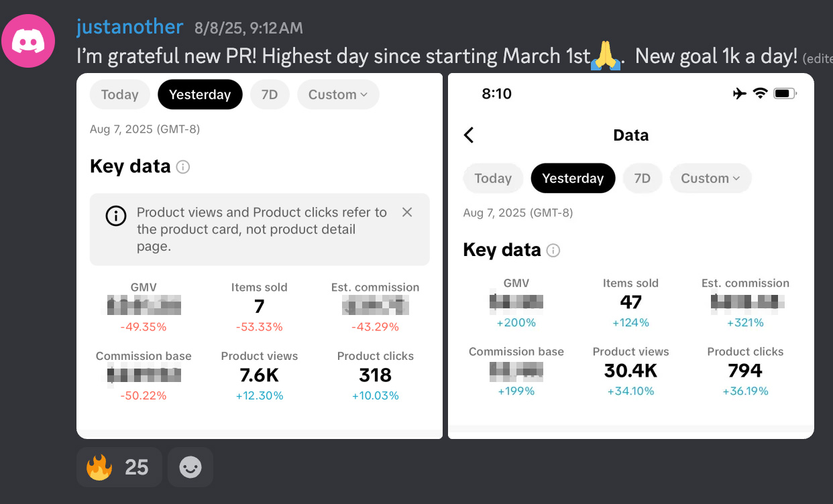Click the info icon beside left Key data
The image size is (833, 504).
(x=182, y=167)
